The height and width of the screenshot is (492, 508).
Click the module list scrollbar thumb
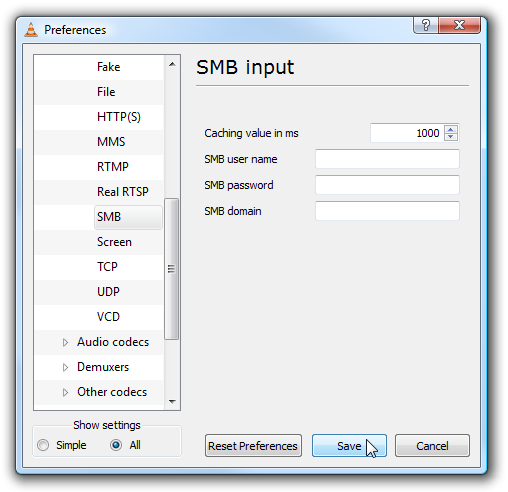[x=171, y=269]
